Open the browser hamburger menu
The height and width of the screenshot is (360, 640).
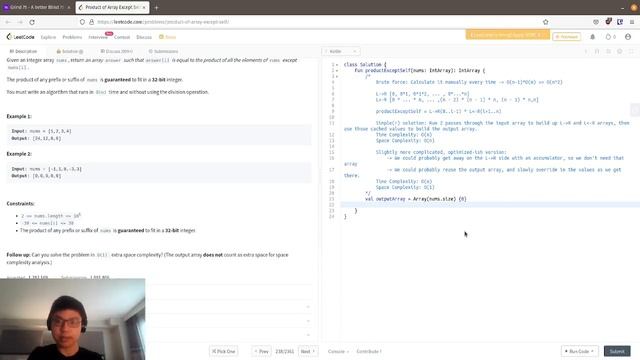[632, 22]
